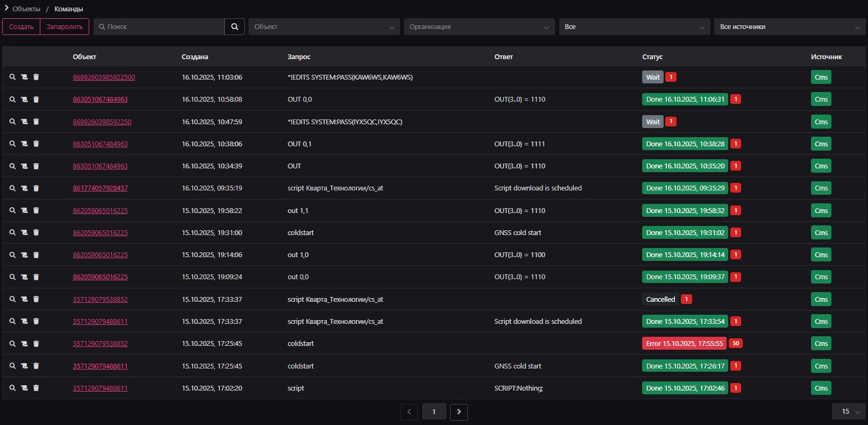
Task: Open scroll icon for Error coldstart row
Action: pyautogui.click(x=24, y=343)
